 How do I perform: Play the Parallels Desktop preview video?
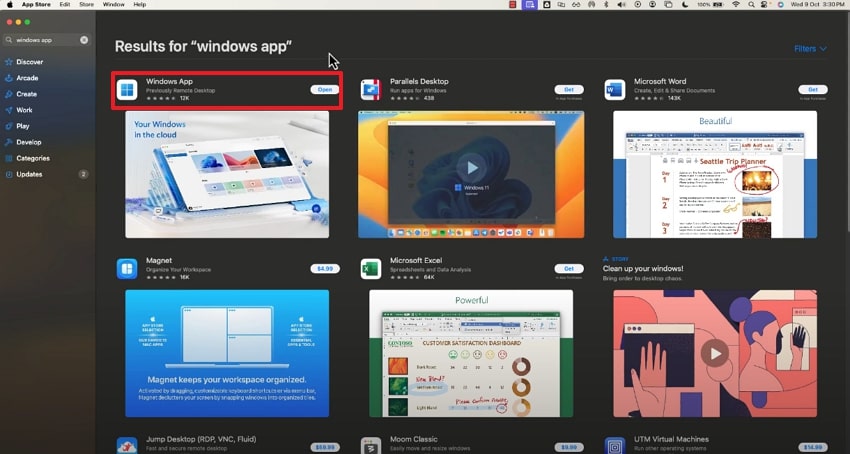[x=471, y=168]
